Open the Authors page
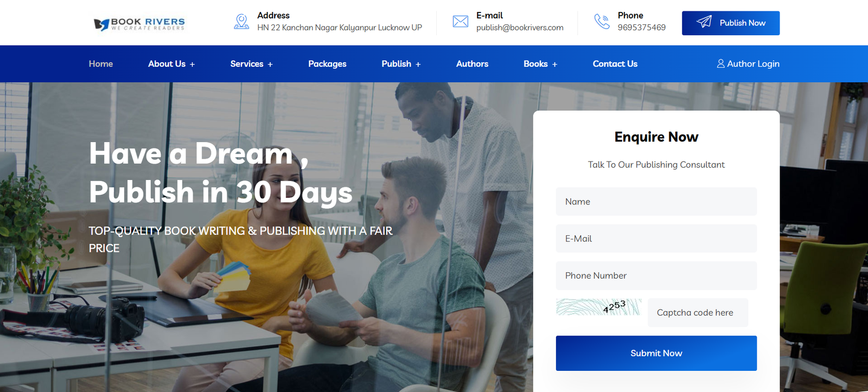 pyautogui.click(x=472, y=64)
